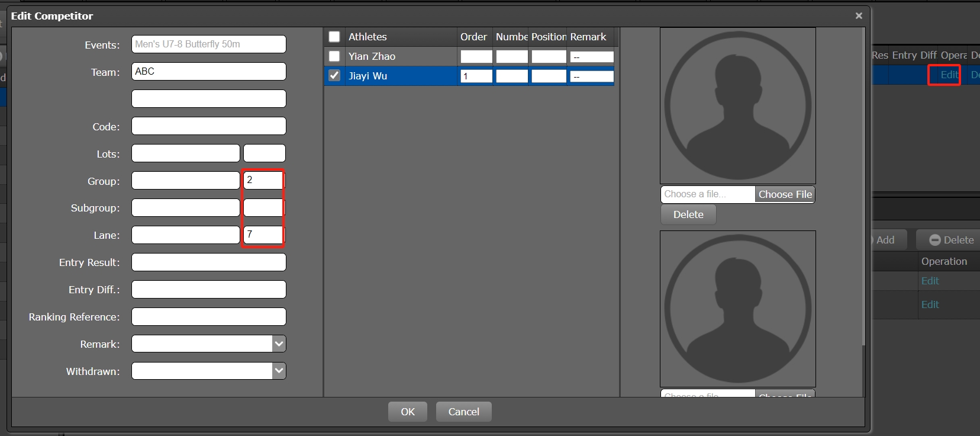This screenshot has width=980, height=436.
Task: Open the Remark dropdown
Action: click(279, 344)
